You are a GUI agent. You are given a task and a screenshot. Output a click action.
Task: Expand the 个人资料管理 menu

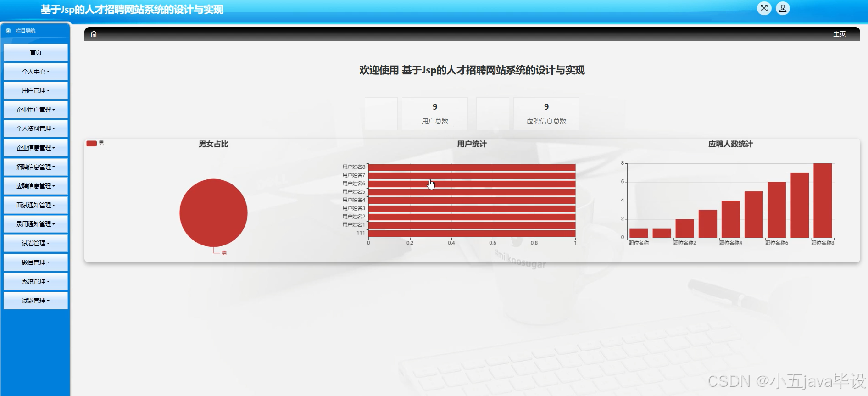[36, 128]
